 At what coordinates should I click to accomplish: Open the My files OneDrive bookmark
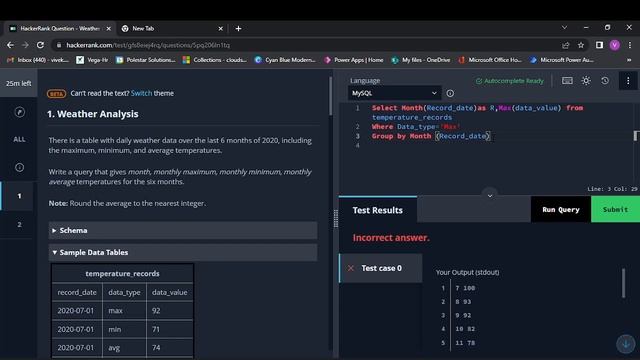421,60
